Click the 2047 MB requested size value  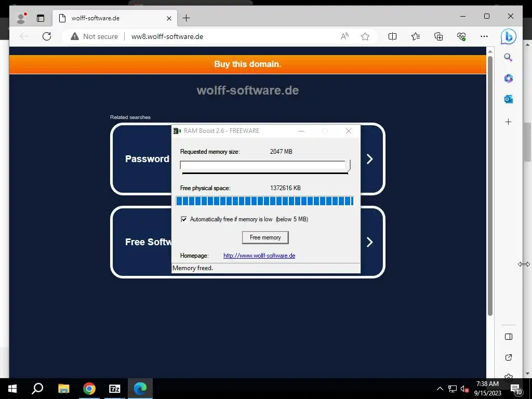[281, 152]
